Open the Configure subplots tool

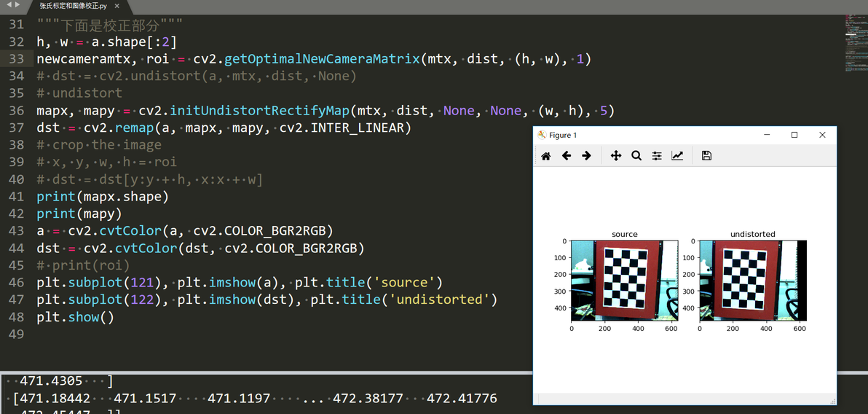[657, 156]
